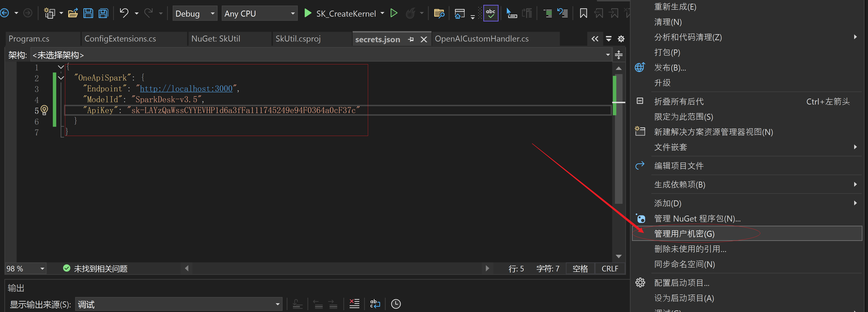Toggle the abc spell checker button
This screenshot has width=868, height=312.
click(x=490, y=13)
